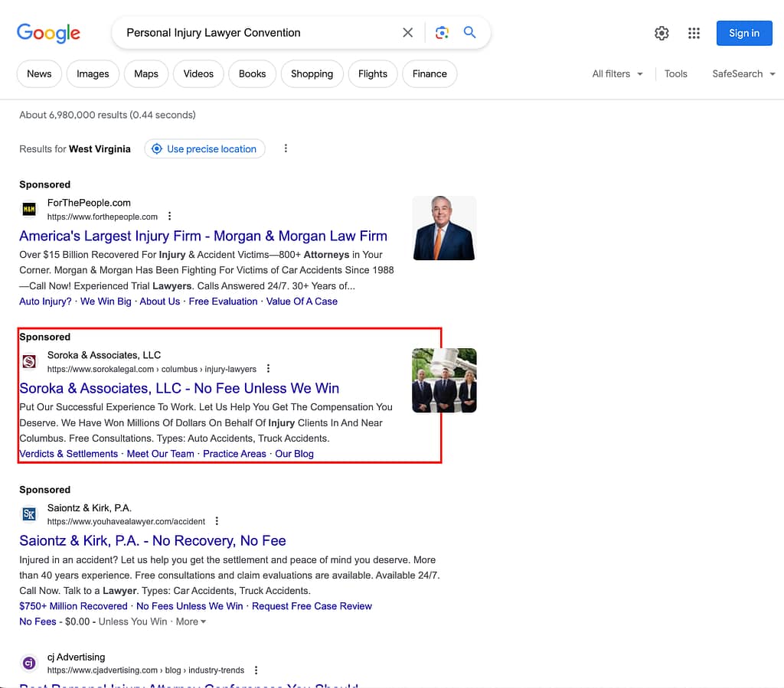Open Request Free Case Review sitelink

(312, 606)
